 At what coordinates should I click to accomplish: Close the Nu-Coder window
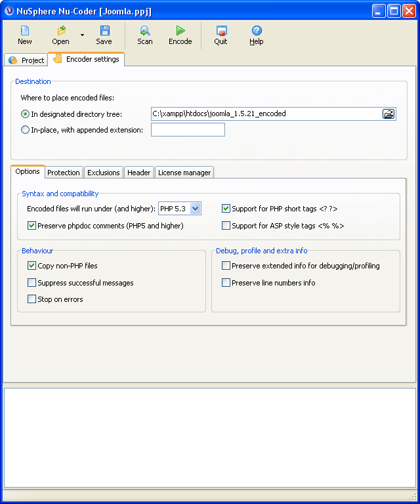click(x=409, y=11)
